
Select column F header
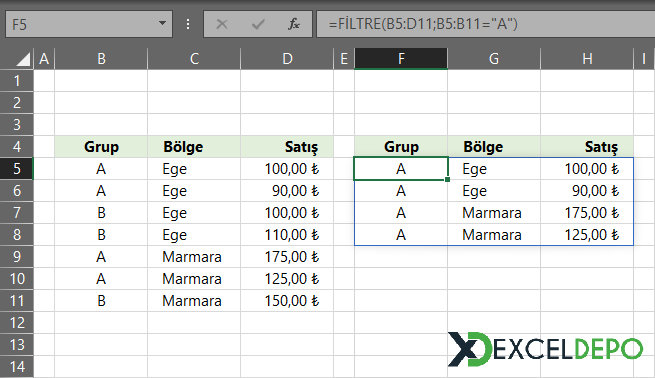coord(401,58)
